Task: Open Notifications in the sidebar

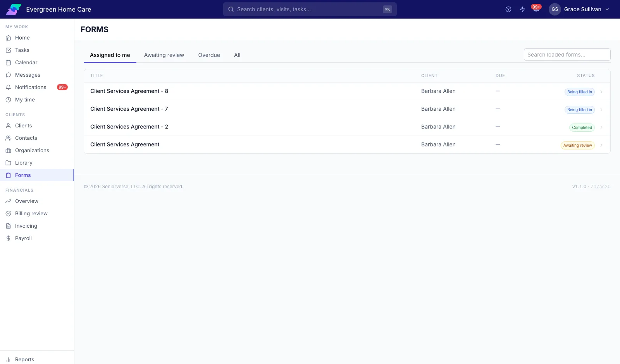Action: tap(37, 88)
